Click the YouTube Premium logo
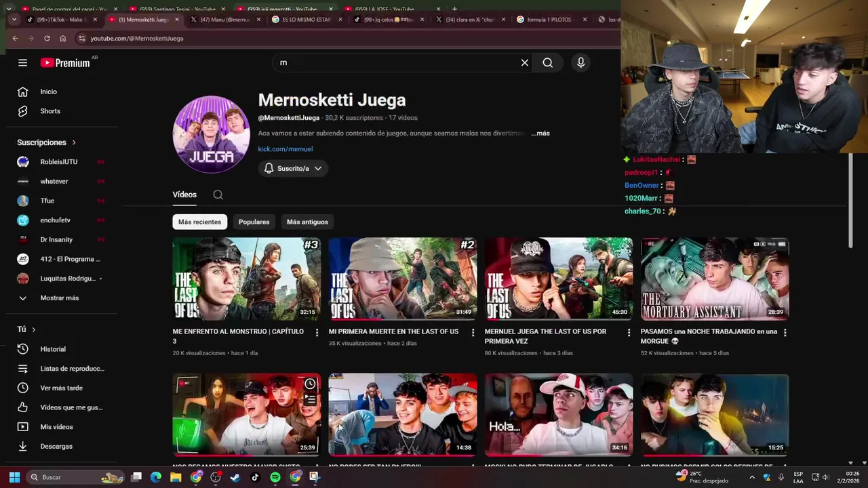This screenshot has width=868, height=488. (x=65, y=63)
